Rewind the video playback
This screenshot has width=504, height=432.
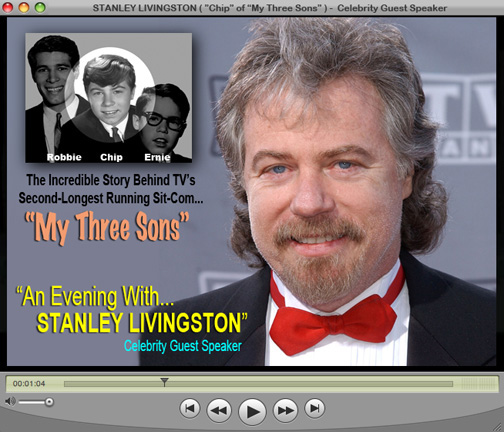pyautogui.click(x=219, y=410)
